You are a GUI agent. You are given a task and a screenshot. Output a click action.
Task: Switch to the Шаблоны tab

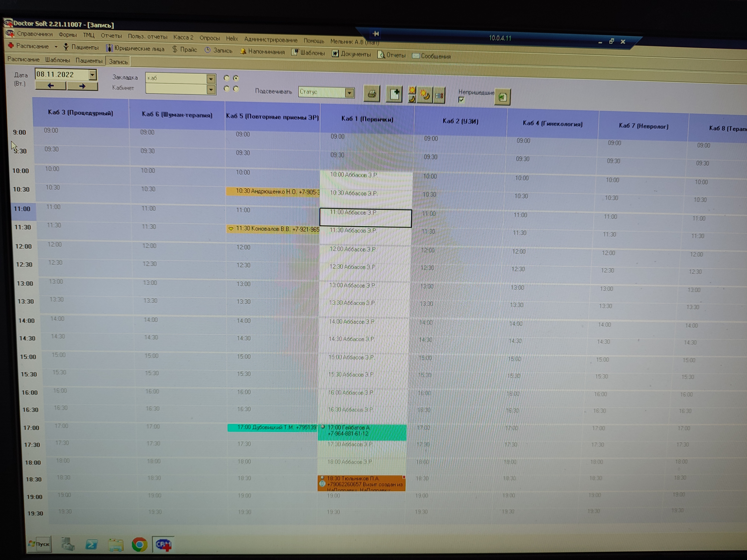[57, 60]
